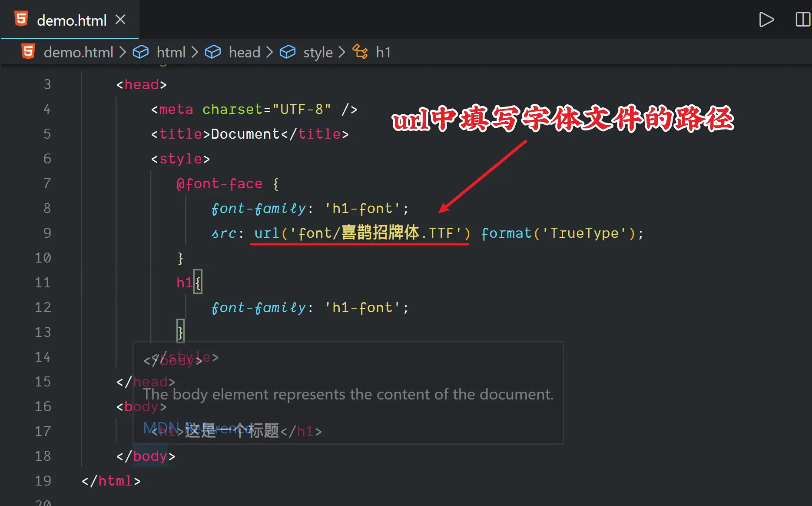Click the HTML5 icon in breadcrumb
Screen dimensions: 812x506
[28, 52]
